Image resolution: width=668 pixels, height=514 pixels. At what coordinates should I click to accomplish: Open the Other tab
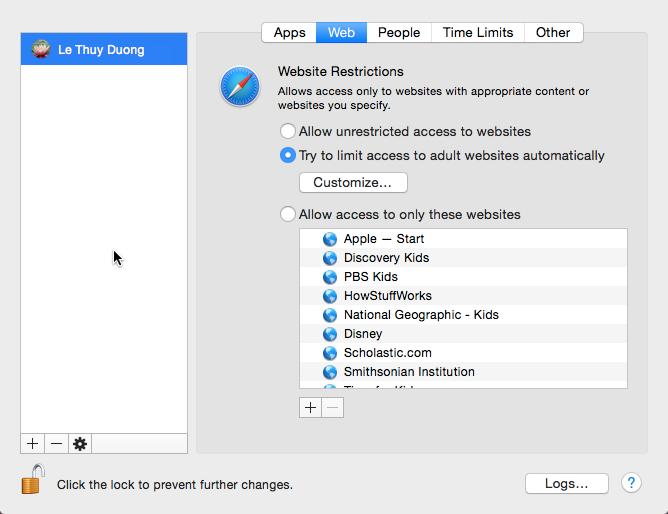(x=553, y=33)
